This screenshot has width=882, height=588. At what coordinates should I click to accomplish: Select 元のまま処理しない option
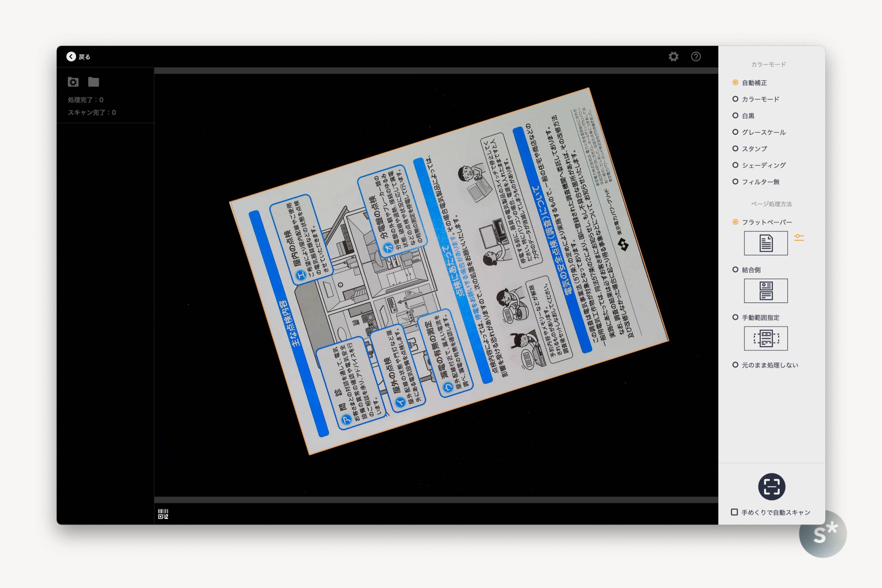735,365
